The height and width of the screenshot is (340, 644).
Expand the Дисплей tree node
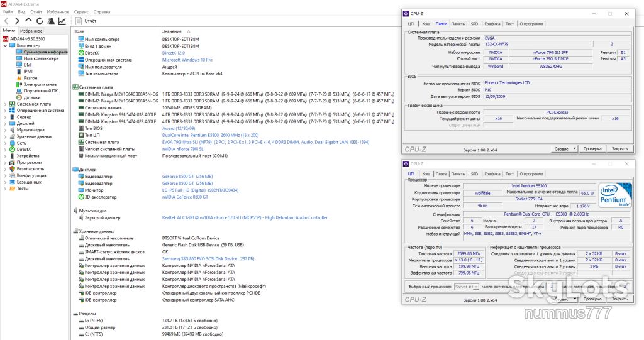[5, 124]
